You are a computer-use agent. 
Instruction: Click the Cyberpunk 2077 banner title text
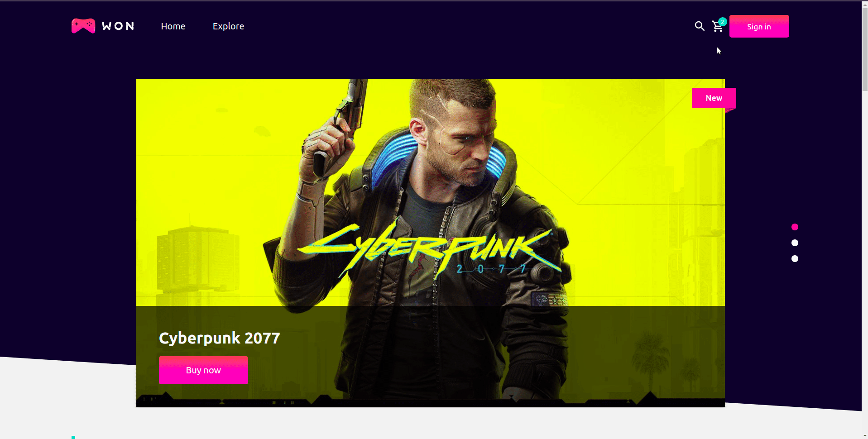pos(220,338)
